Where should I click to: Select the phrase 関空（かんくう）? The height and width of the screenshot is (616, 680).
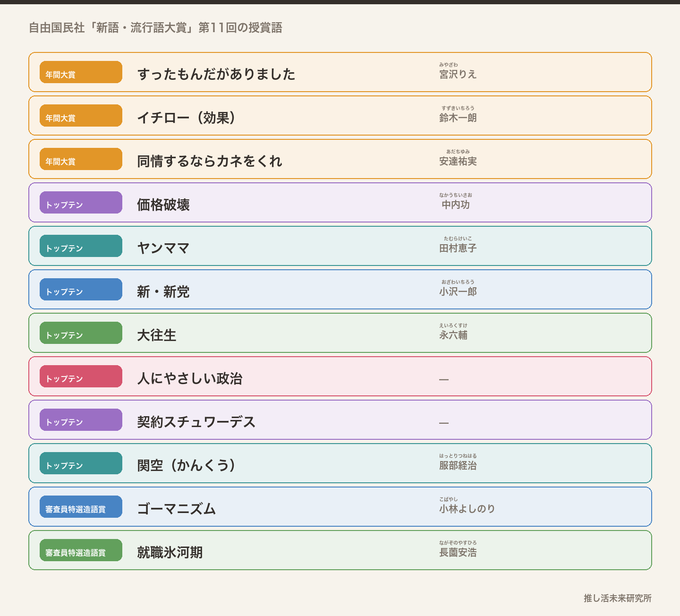[x=186, y=465]
